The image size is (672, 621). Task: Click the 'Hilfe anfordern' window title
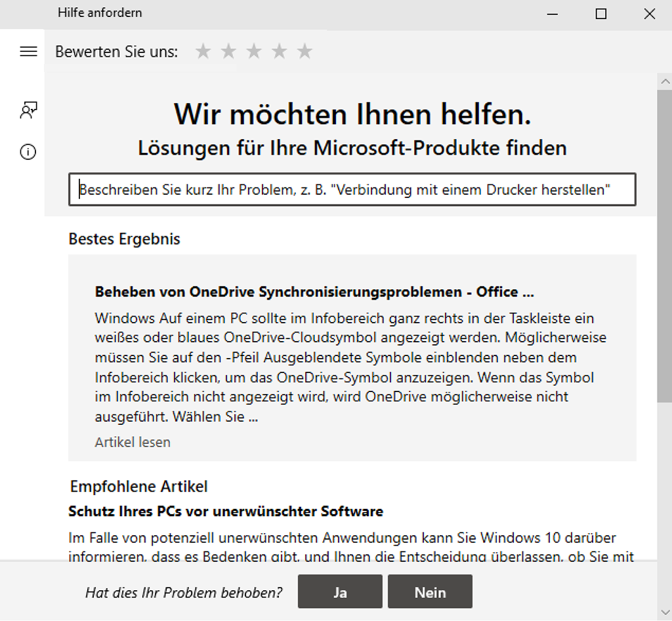[x=100, y=13]
